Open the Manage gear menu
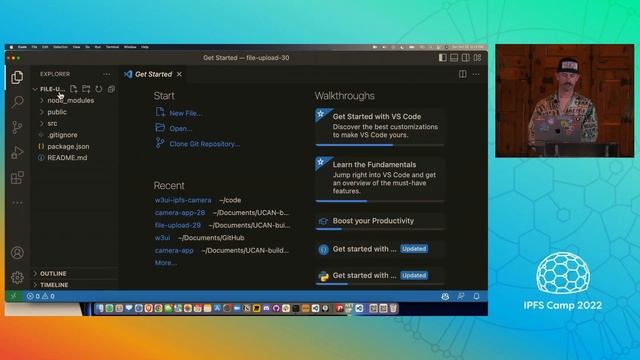 pos(17,278)
